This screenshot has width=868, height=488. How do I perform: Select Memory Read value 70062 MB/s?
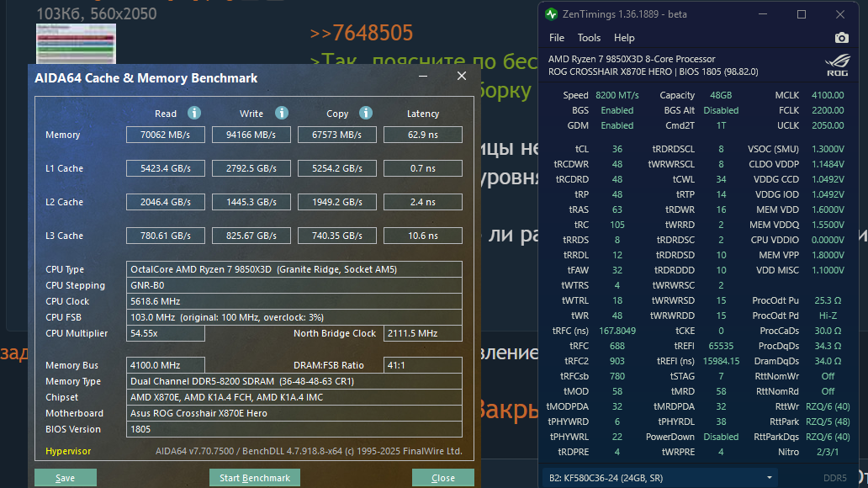pyautogui.click(x=166, y=135)
